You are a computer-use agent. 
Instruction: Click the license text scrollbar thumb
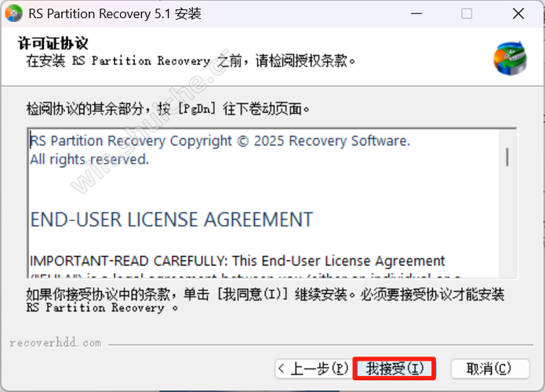click(507, 157)
